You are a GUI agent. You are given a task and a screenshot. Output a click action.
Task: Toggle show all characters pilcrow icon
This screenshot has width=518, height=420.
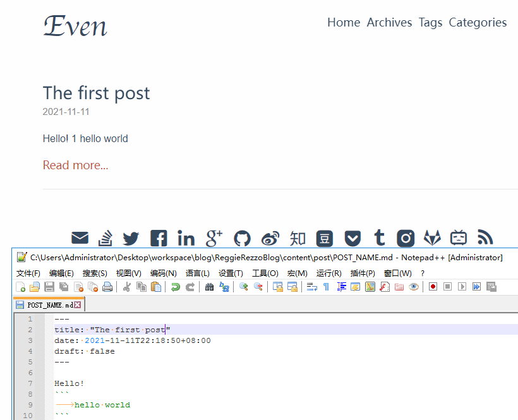(327, 287)
